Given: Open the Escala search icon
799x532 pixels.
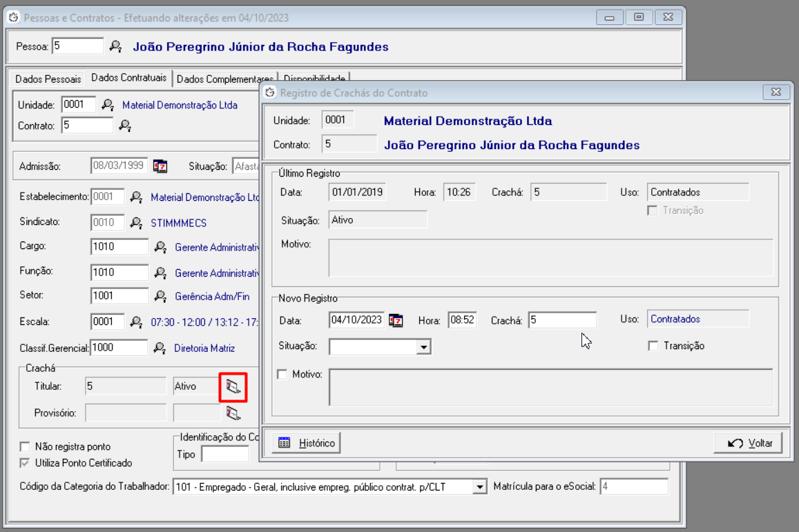Looking at the screenshot, I should [x=136, y=322].
